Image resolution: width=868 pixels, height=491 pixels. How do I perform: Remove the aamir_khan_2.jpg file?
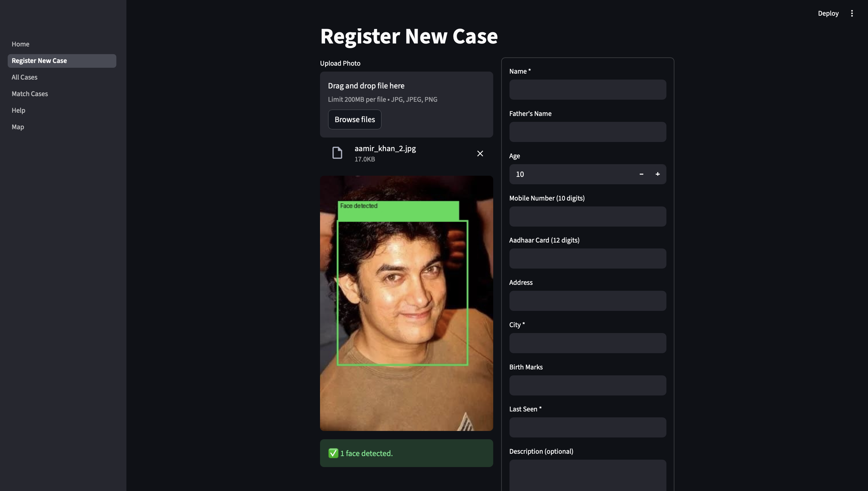coord(480,154)
